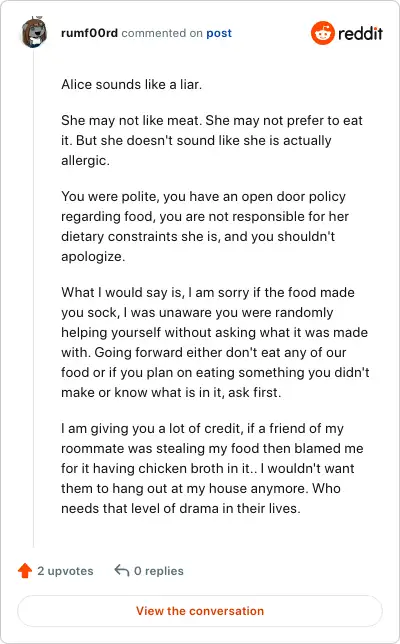Open the reddit wordmark text
This screenshot has height=644, width=400.
click(360, 33)
